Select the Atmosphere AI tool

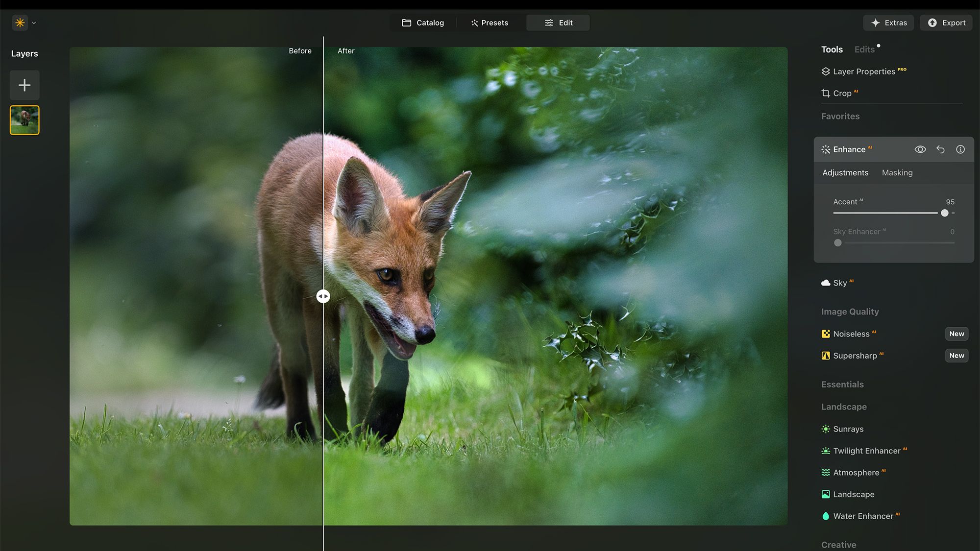point(856,472)
